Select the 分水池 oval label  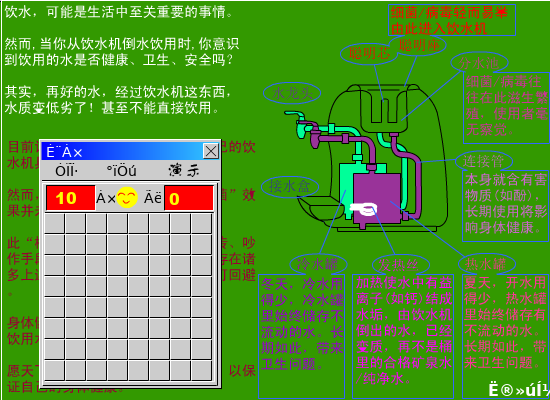479,64
